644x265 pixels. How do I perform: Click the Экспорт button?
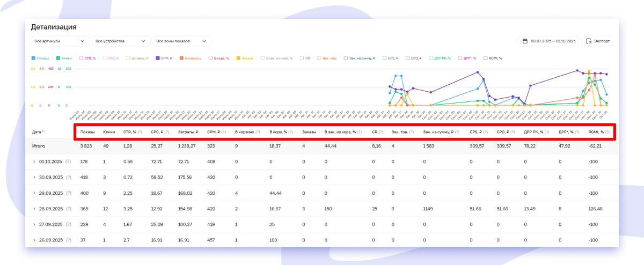click(x=597, y=41)
